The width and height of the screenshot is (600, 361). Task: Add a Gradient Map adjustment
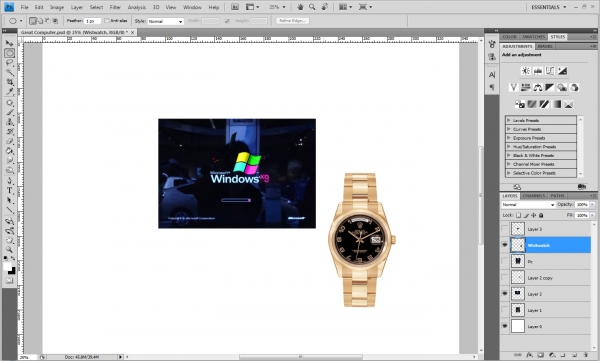tap(556, 104)
